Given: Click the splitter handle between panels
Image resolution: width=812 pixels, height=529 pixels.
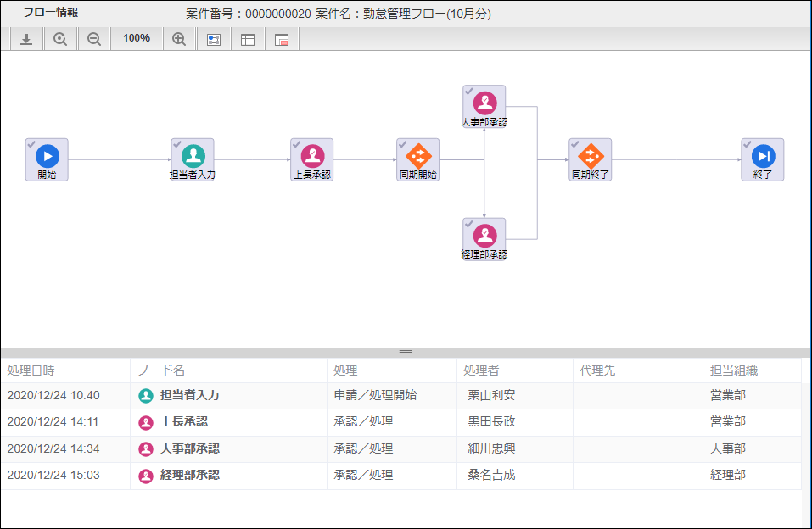Looking at the screenshot, I should 406,353.
